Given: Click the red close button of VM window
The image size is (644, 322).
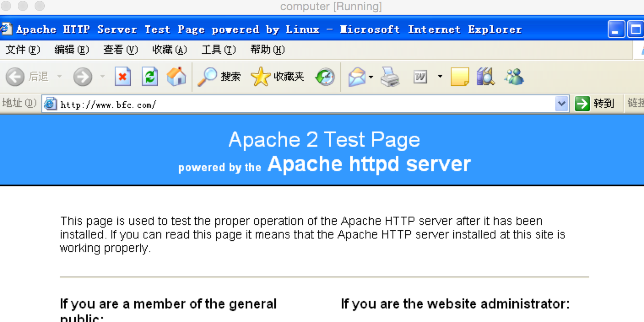Looking at the screenshot, I should tap(6, 6).
